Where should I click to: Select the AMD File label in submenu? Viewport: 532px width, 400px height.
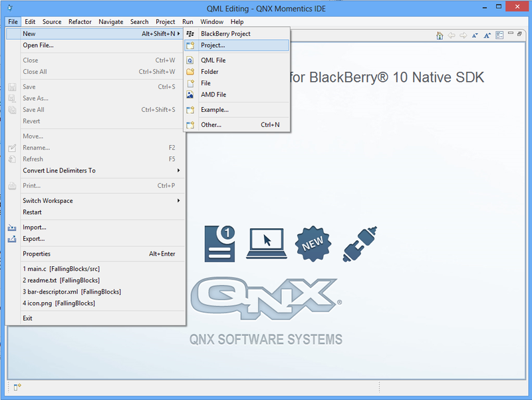tap(213, 95)
